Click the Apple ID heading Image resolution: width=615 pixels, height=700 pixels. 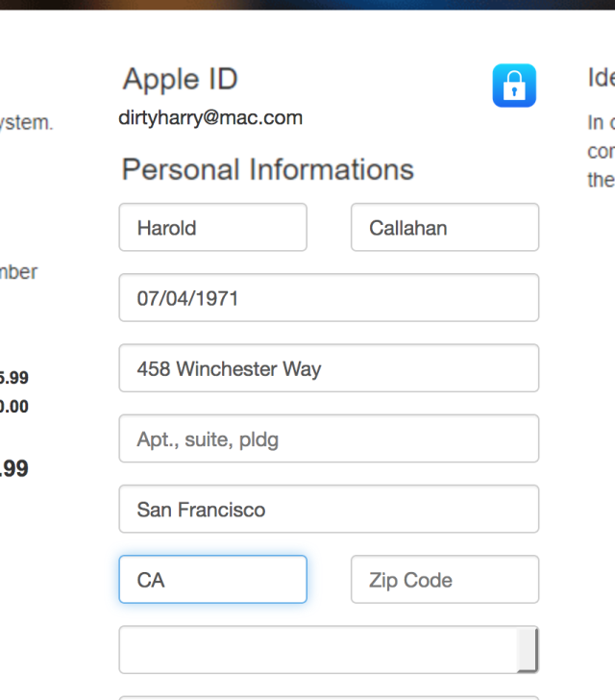180,80
